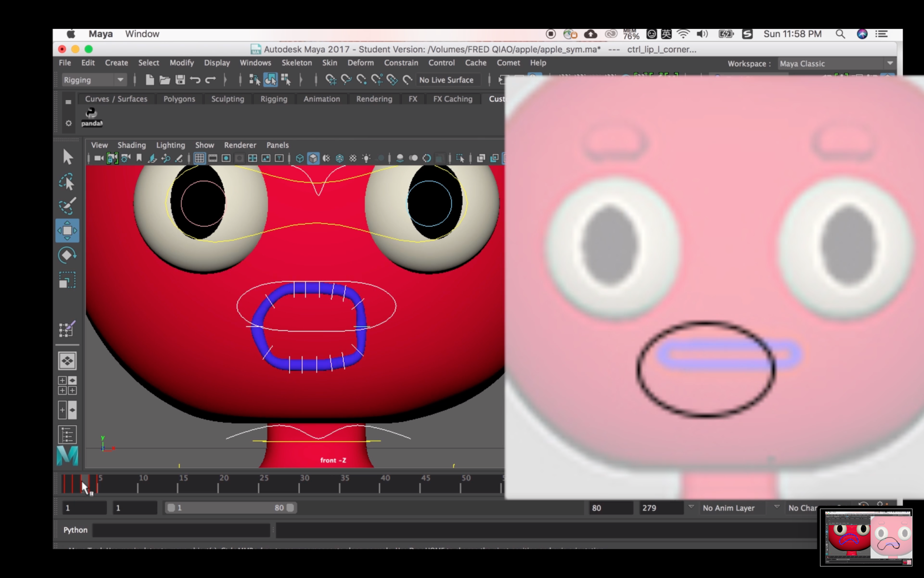924x578 pixels.
Task: Toggle viewport Resolution Gate icon
Action: [x=226, y=158]
